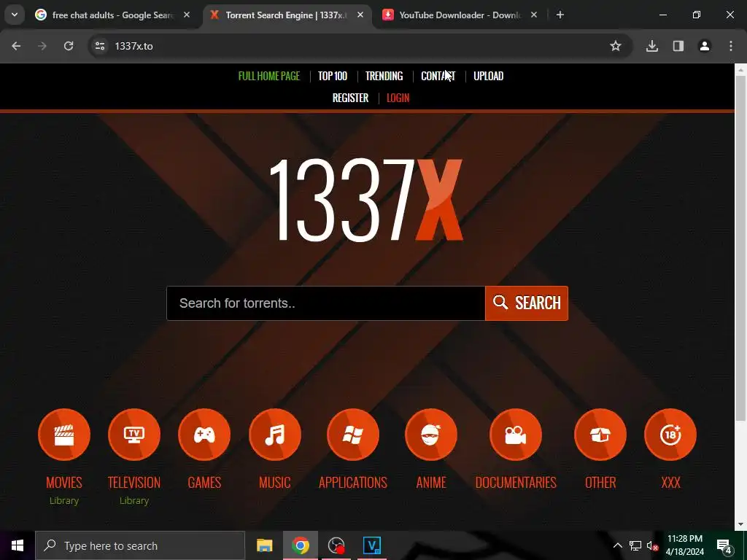
Task: Click the browser back arrow
Action: click(16, 46)
